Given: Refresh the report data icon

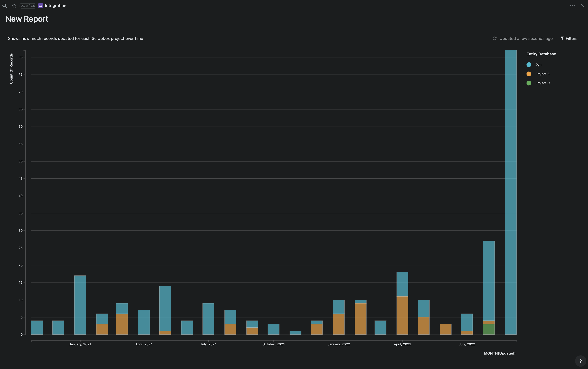Looking at the screenshot, I should pos(494,38).
